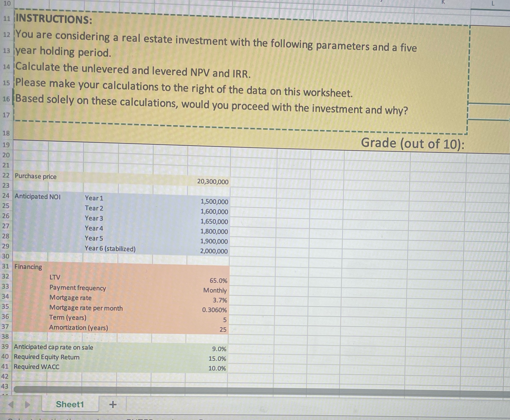
Task: Select the Amortization (years) value 25
Action: tap(223, 329)
